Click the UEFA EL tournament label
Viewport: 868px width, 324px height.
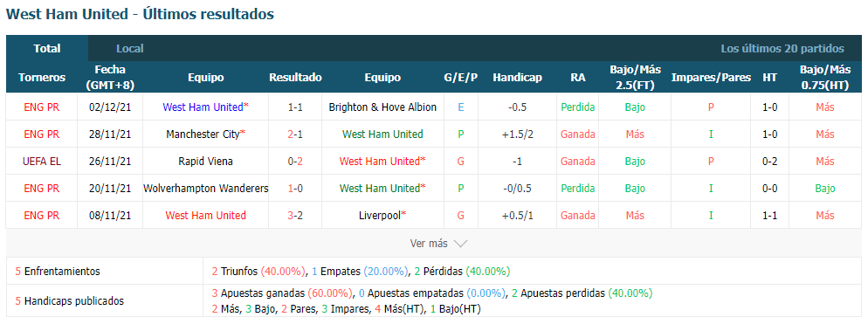click(42, 162)
